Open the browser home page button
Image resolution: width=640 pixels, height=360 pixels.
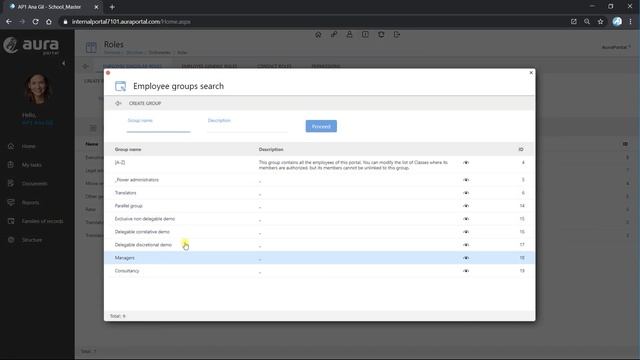coord(49,22)
